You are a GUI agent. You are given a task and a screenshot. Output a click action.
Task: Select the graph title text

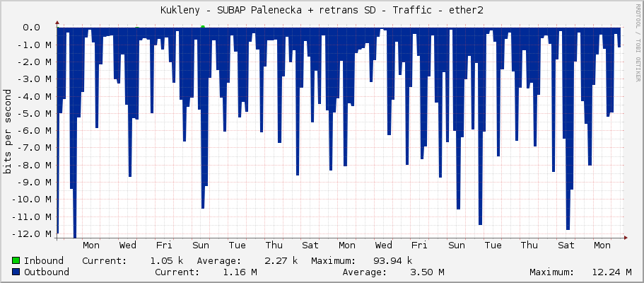click(322, 11)
